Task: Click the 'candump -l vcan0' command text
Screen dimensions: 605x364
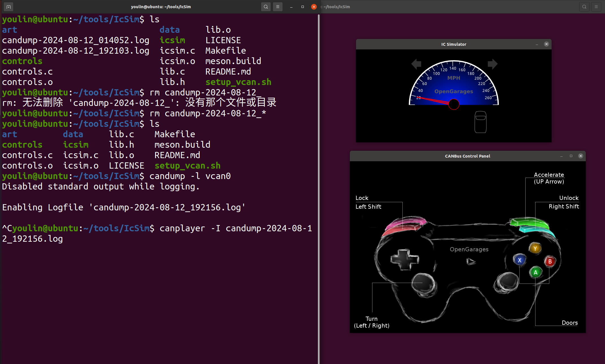Action: [190, 176]
